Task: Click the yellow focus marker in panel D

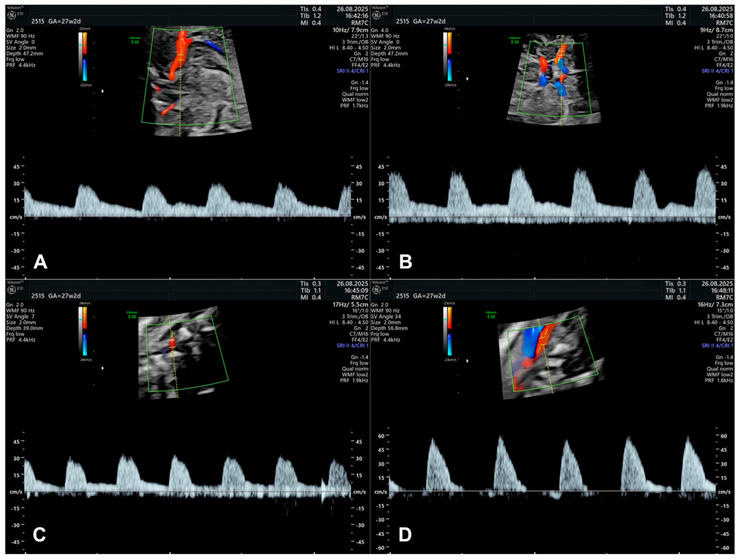Action: (467, 361)
